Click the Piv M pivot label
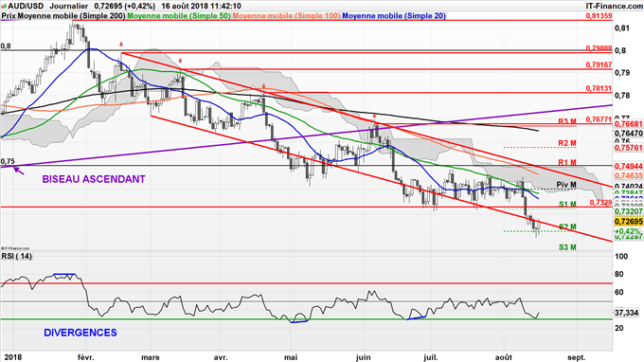This screenshot has height=362, width=644. tap(566, 185)
